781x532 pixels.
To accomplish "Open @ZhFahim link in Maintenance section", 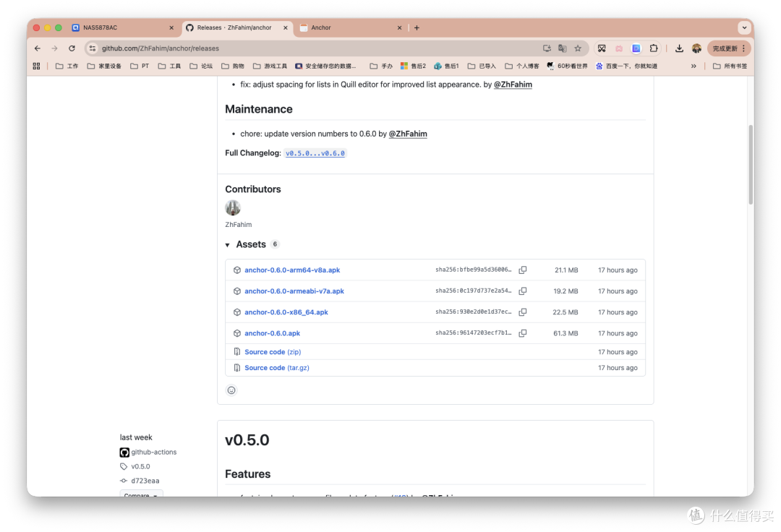I will coord(407,134).
